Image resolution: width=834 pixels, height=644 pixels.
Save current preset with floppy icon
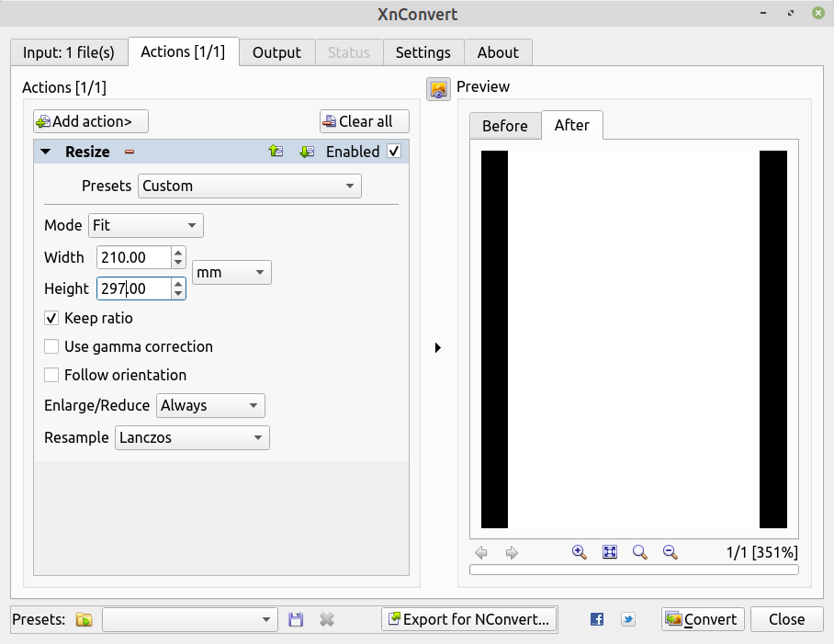click(296, 619)
